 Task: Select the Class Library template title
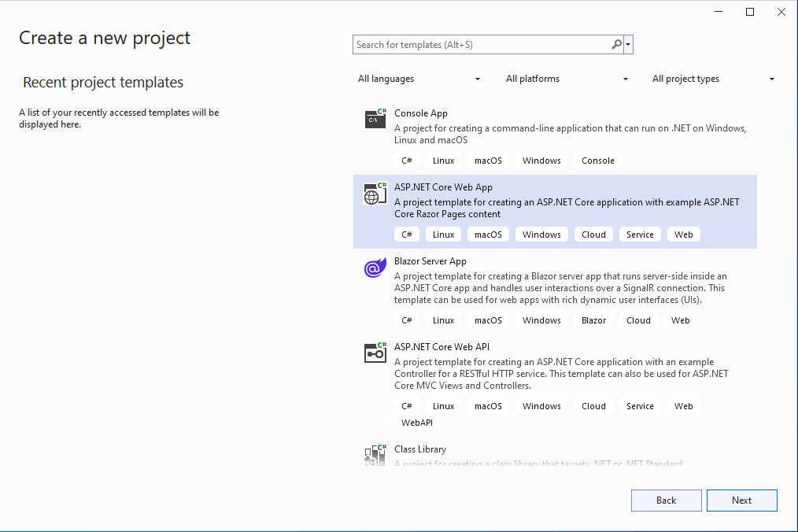[420, 449]
